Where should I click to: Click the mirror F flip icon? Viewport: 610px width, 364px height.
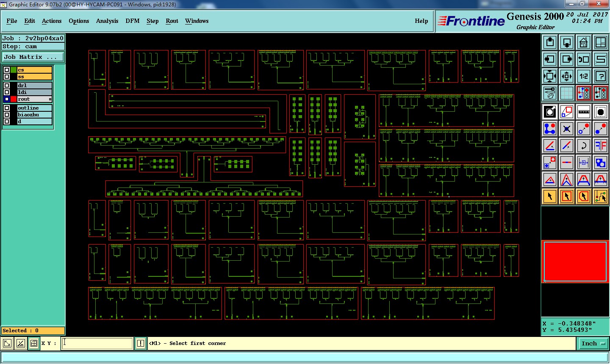tap(601, 146)
